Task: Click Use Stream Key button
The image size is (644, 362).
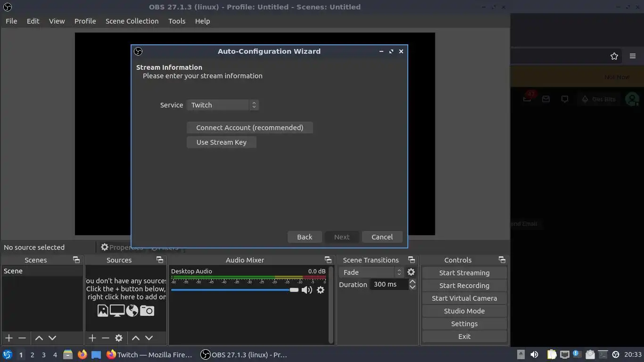Action: click(222, 142)
